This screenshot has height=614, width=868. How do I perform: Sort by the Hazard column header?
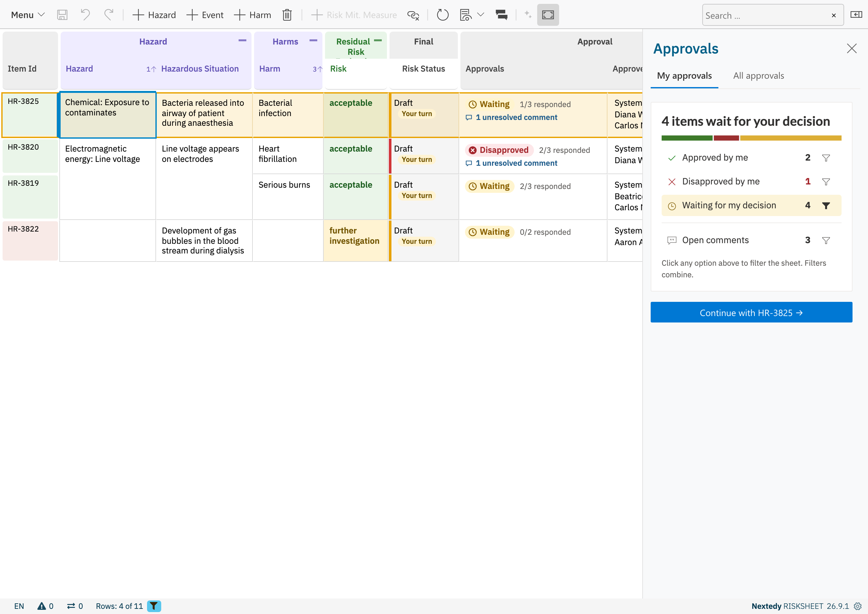(79, 69)
